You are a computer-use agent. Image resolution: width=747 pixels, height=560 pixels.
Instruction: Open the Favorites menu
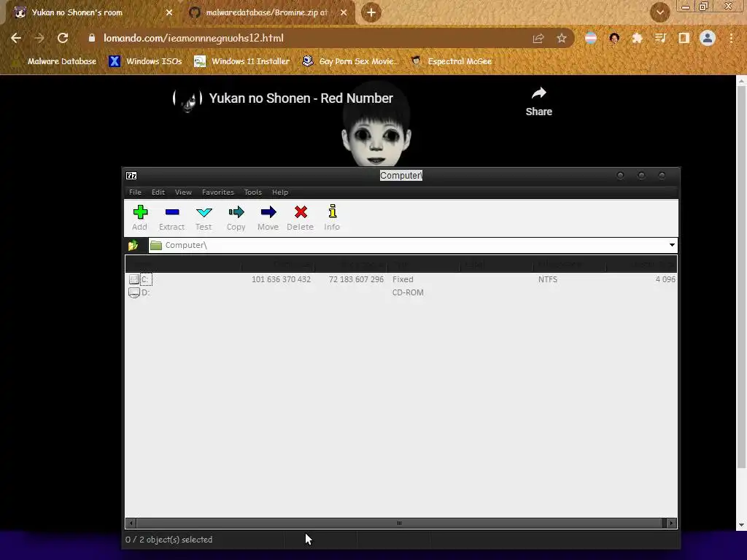pyautogui.click(x=218, y=192)
